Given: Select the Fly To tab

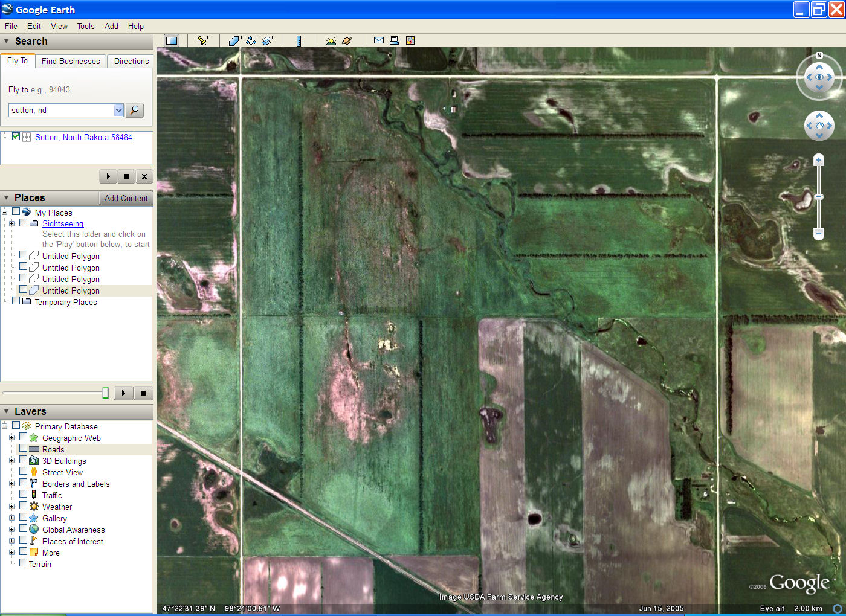Looking at the screenshot, I should click(18, 60).
